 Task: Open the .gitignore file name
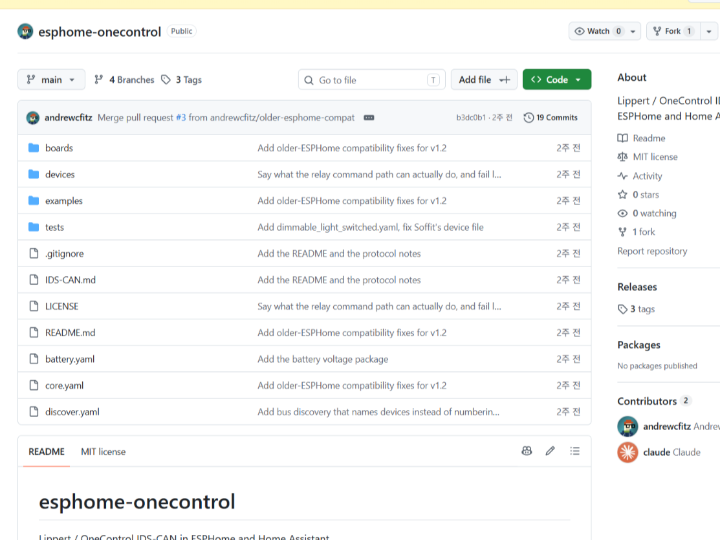[64, 253]
